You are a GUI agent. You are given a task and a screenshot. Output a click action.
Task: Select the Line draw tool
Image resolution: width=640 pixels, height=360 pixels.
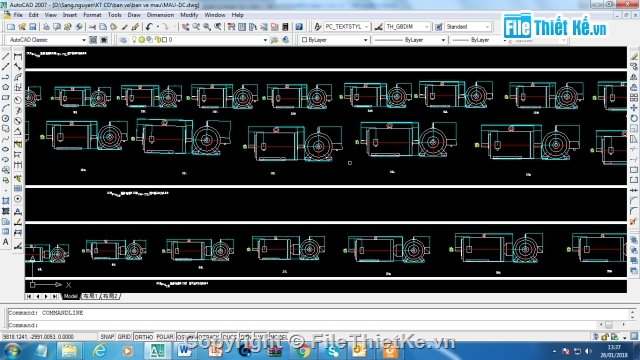click(x=6, y=56)
